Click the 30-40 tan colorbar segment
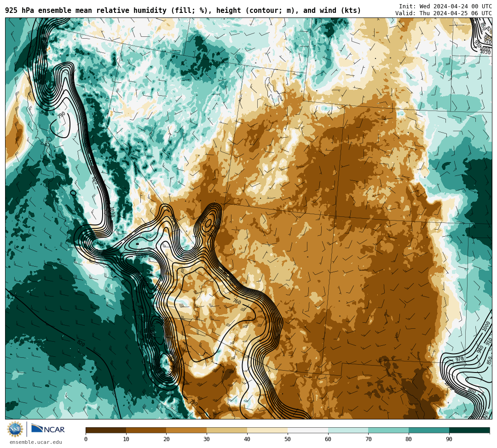 [x=227, y=430]
